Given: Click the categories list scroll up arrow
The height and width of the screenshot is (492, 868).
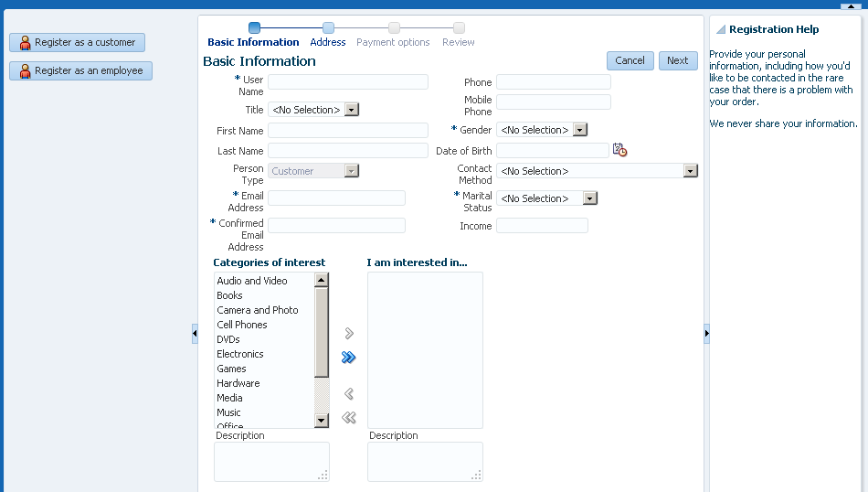Looking at the screenshot, I should click(322, 280).
